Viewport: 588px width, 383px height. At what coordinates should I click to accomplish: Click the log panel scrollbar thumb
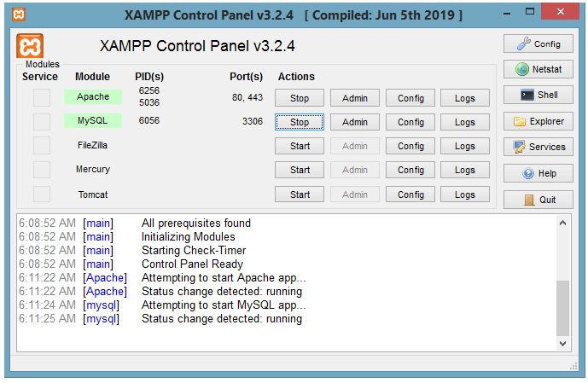coord(562,308)
